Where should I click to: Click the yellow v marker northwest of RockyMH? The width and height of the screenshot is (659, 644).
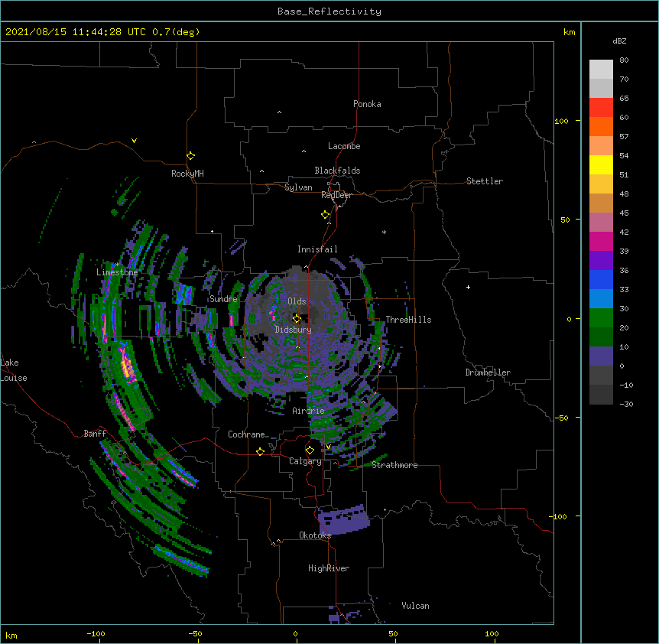point(134,141)
